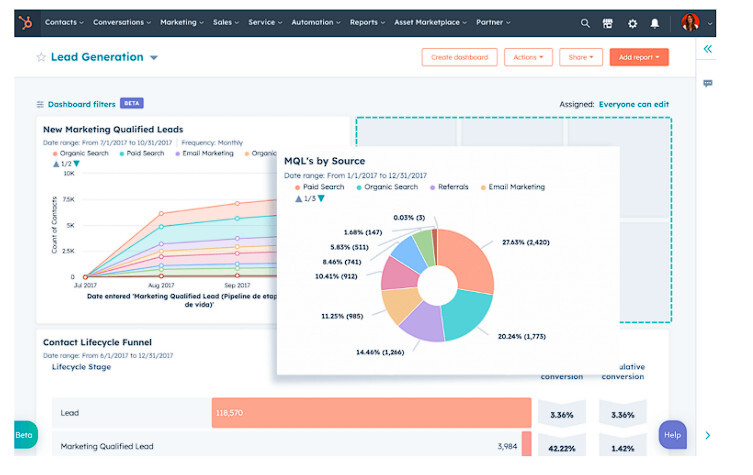753x475 pixels.
Task: Click the Create dashboard button
Action: [x=459, y=57]
